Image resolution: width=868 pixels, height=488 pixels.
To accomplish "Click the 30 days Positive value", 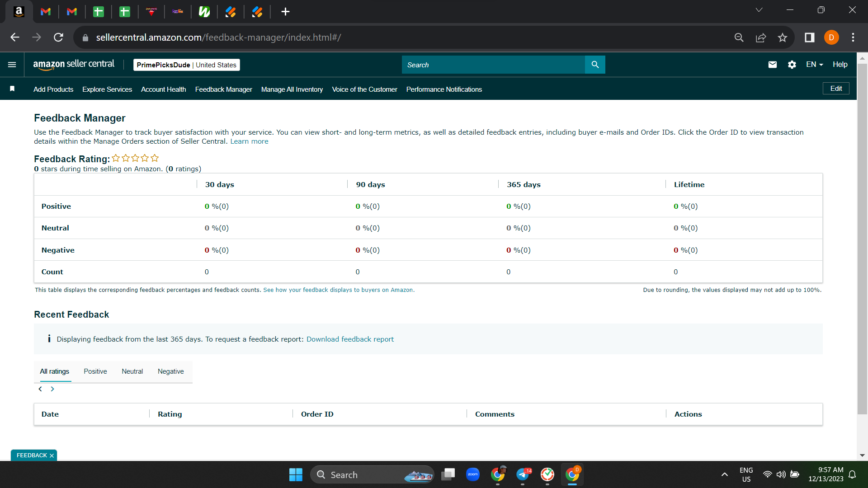I will pyautogui.click(x=217, y=206).
